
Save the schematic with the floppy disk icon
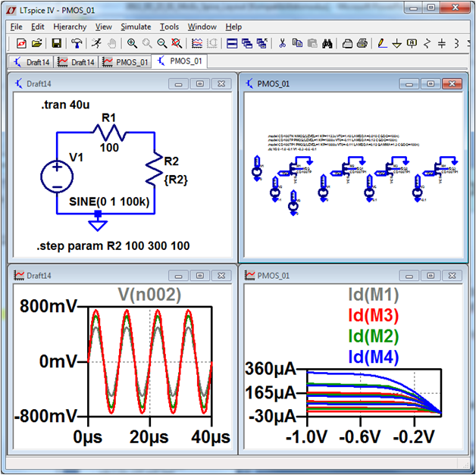click(x=56, y=43)
